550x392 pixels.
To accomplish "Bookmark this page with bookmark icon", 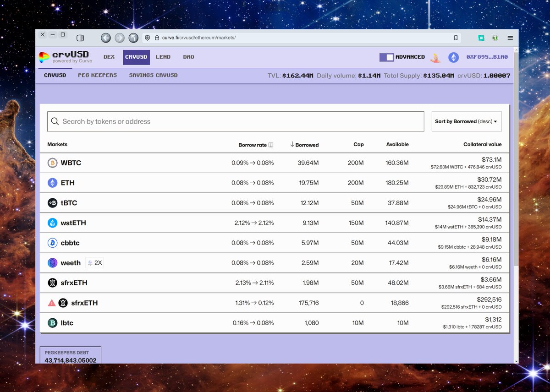I will tap(456, 38).
